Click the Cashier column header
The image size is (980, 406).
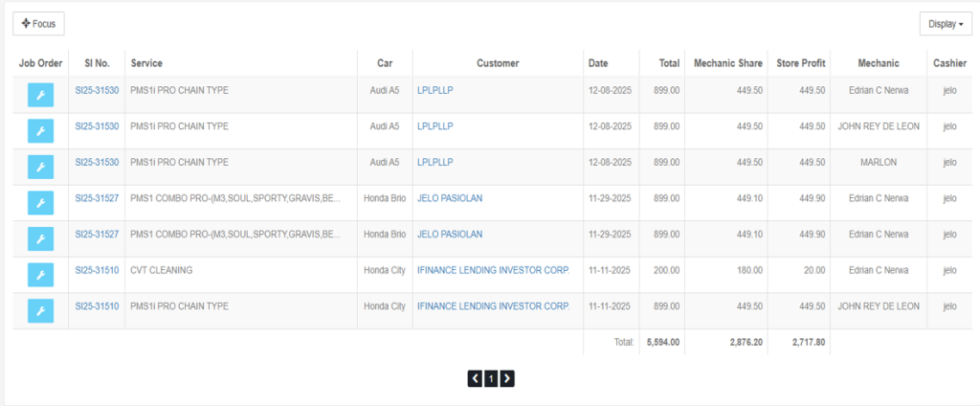[x=949, y=63]
